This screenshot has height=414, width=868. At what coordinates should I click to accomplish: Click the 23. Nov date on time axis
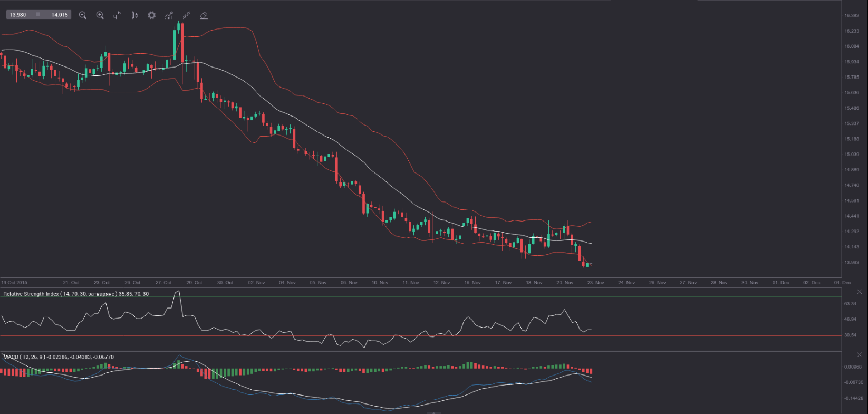pos(595,283)
